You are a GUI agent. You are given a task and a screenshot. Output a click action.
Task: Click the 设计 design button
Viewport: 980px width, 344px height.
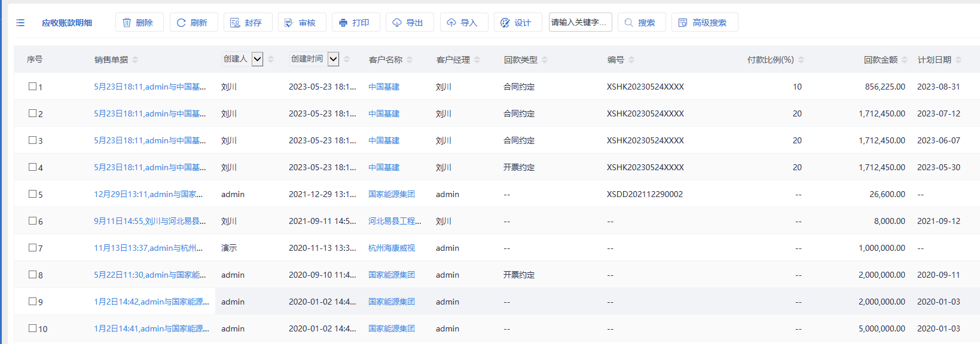point(517,23)
